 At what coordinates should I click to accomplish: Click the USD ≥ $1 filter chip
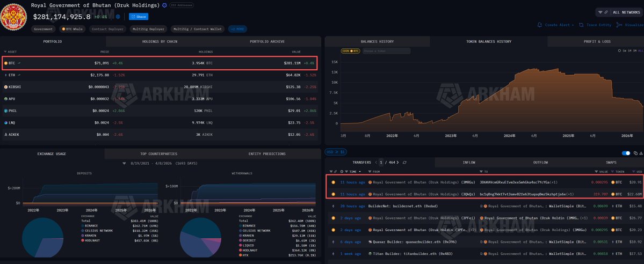click(x=336, y=152)
